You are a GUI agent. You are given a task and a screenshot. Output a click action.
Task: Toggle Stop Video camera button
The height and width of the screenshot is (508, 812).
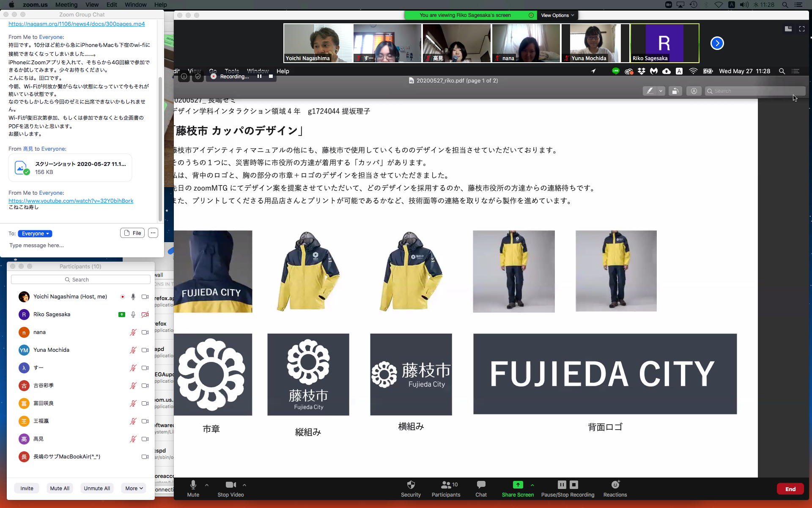230,485
